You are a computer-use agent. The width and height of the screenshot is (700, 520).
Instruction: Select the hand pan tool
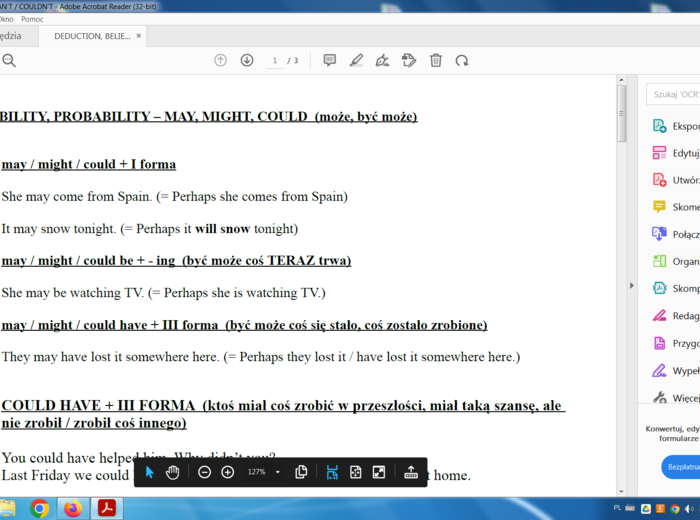pyautogui.click(x=173, y=472)
